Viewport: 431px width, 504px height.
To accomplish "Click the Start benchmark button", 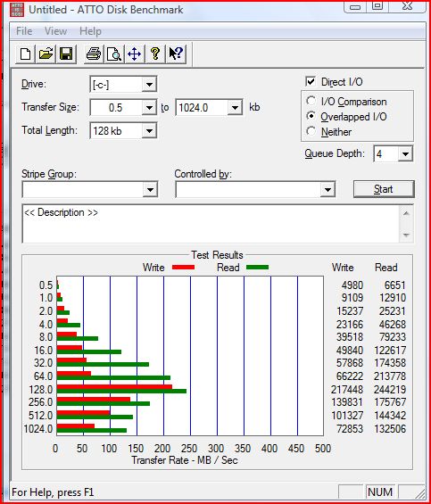I will [x=384, y=189].
